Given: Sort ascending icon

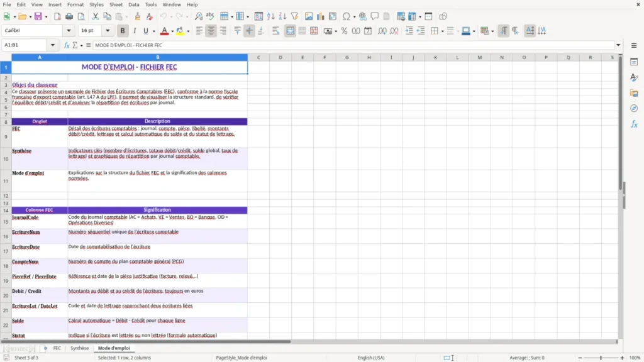Looking at the screenshot, I should point(270,16).
